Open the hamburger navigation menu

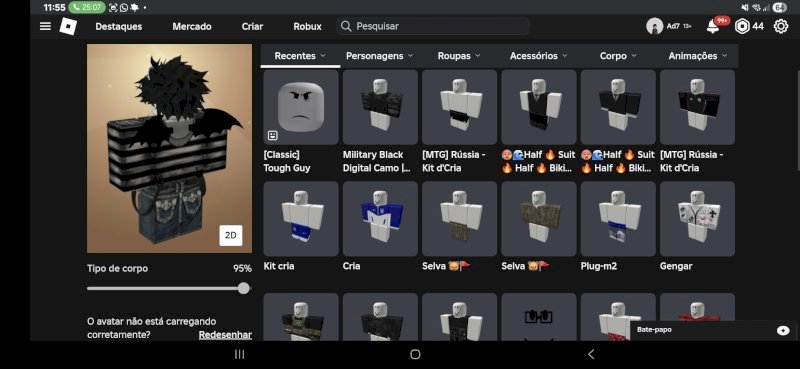coord(45,26)
